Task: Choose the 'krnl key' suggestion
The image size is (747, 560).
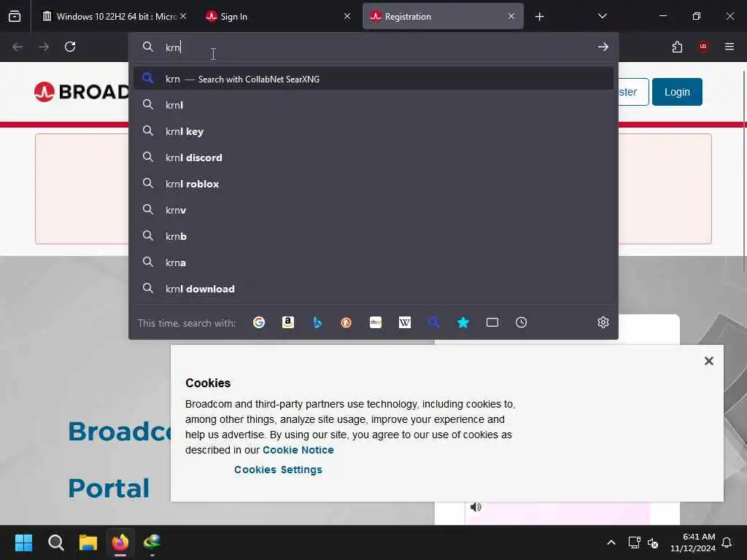Action: (373, 131)
